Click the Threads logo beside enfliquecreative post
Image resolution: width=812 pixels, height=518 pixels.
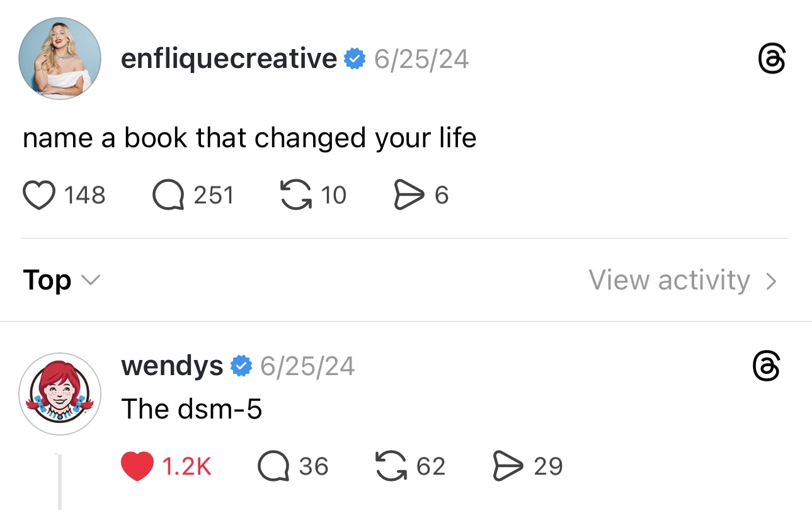tap(772, 60)
